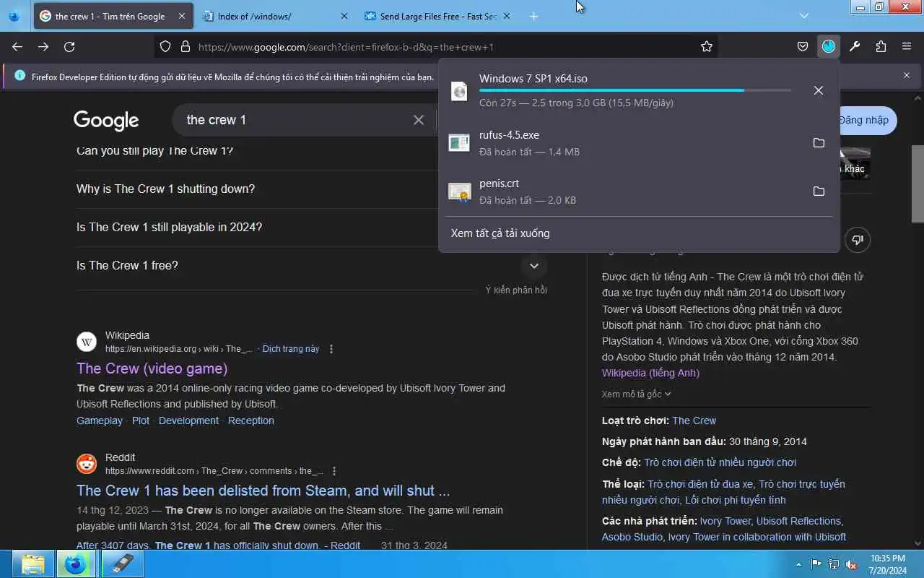Open the Reddit delisted from Steam result
The width and height of the screenshot is (924, 578).
click(x=263, y=491)
